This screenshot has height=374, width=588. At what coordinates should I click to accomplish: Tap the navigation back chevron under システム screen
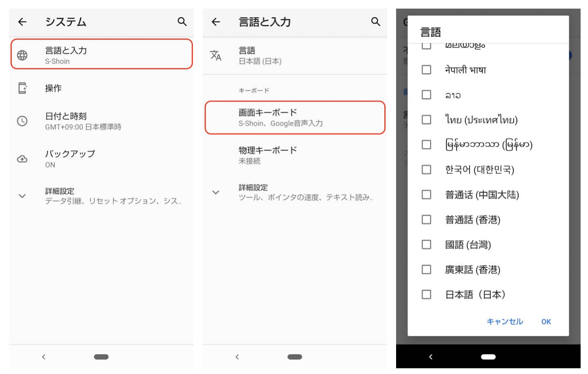(43, 357)
